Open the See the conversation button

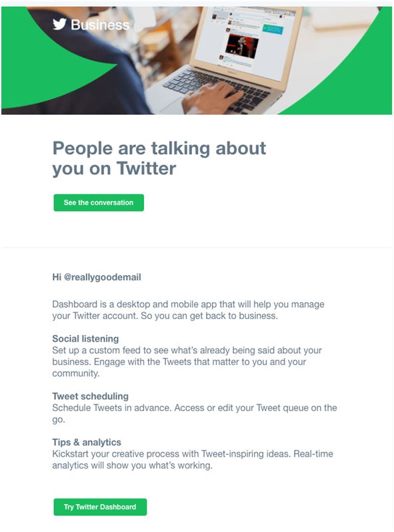(x=99, y=202)
